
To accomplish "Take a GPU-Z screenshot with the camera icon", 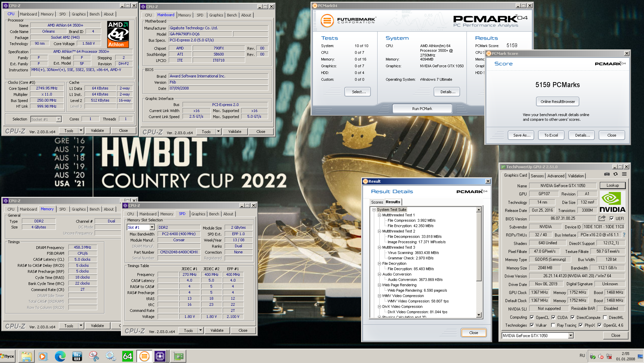I will (607, 174).
